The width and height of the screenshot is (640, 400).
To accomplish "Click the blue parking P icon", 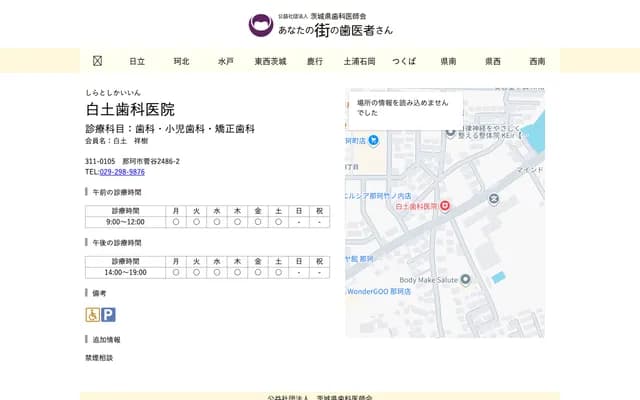I will click(x=108, y=314).
